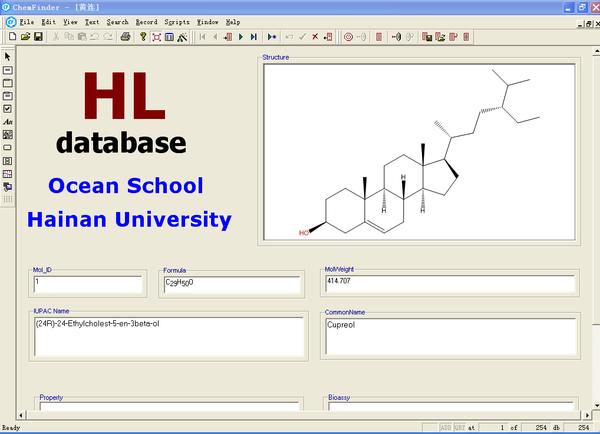Click the find current molecule icon
Image resolution: width=600 pixels, height=434 pixels.
tap(396, 37)
